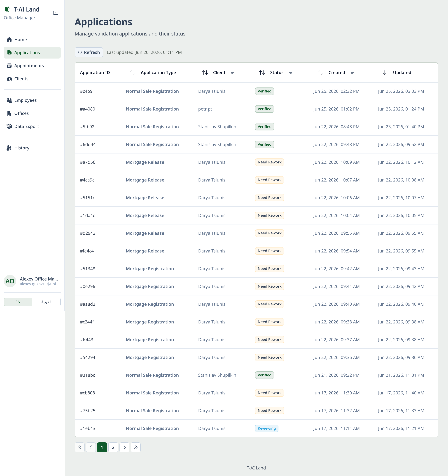This screenshot has width=448, height=476.
Task: Click the Applications document icon
Action: [x=9, y=52]
